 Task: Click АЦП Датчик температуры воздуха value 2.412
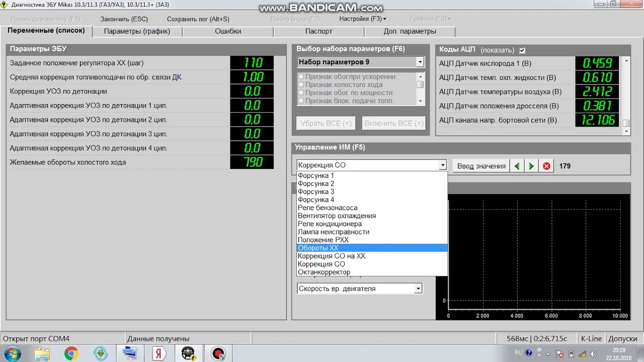pyautogui.click(x=597, y=92)
